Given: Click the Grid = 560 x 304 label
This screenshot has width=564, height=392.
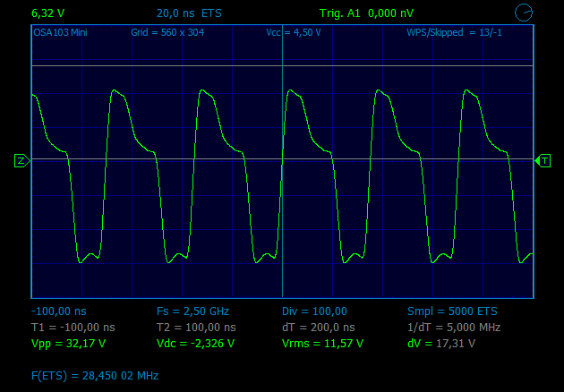Looking at the screenshot, I should tap(168, 32).
